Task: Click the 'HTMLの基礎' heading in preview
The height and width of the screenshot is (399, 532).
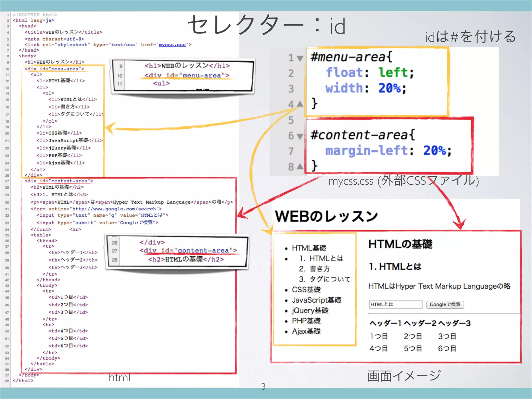Action: coord(400,244)
